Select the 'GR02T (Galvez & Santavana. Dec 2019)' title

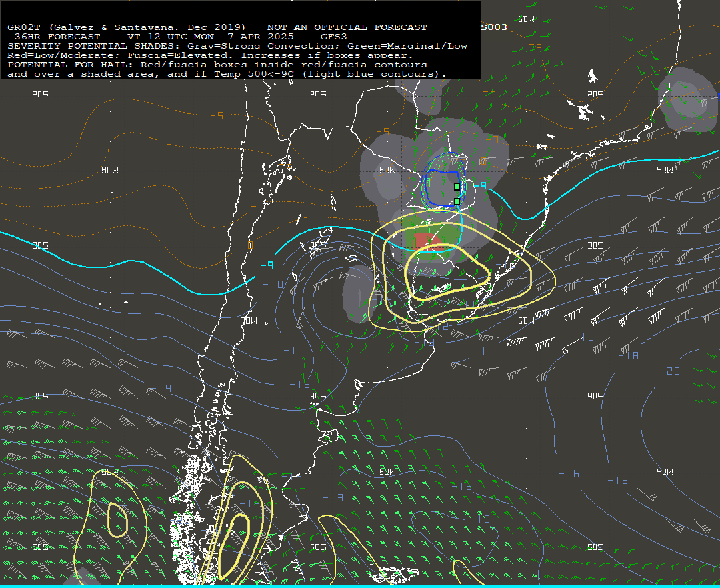(126, 27)
